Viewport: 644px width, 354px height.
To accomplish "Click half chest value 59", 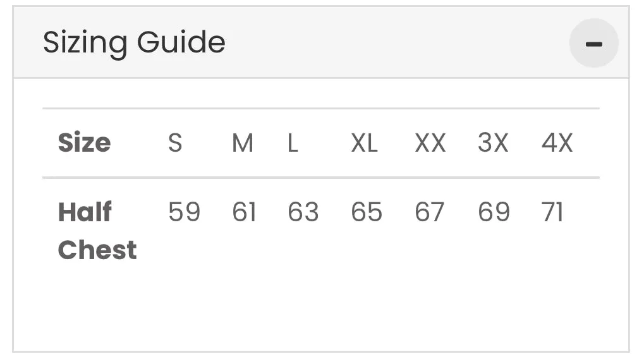I will (184, 212).
